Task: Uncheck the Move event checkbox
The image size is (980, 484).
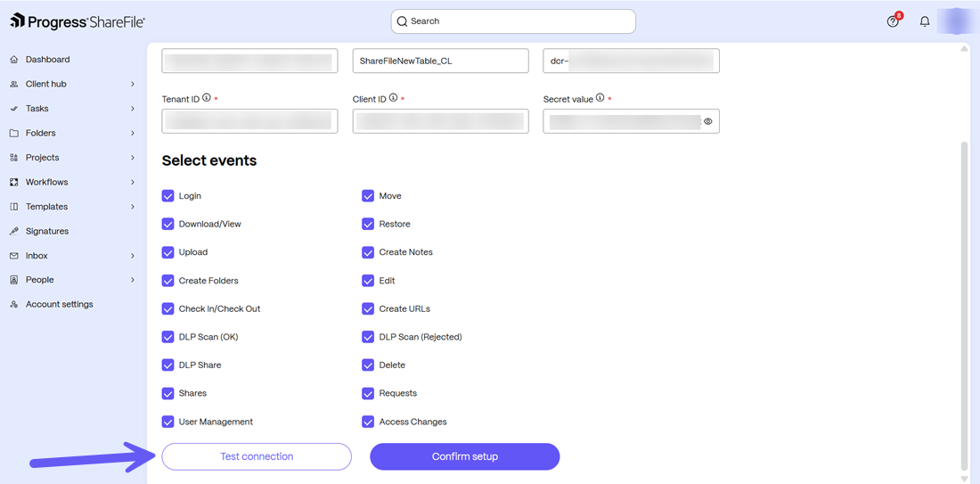Action: 367,196
